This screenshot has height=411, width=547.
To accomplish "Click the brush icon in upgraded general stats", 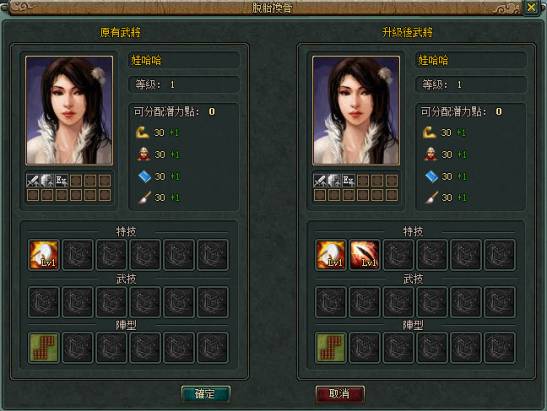I will tap(431, 197).
